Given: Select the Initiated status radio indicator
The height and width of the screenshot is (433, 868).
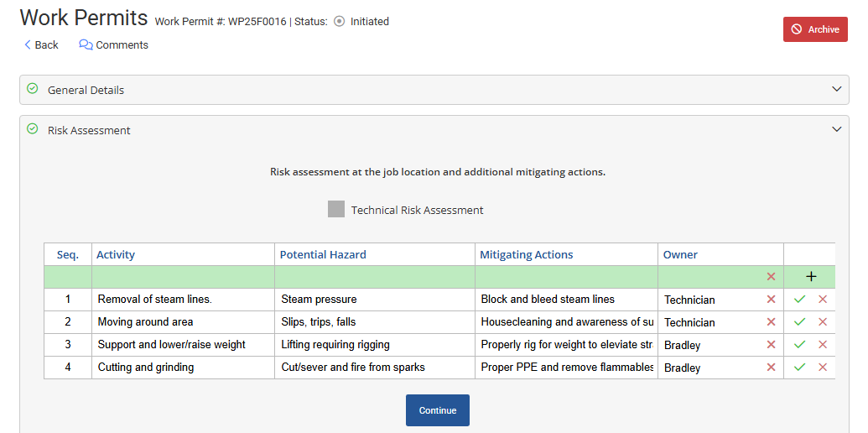Looking at the screenshot, I should click(340, 22).
